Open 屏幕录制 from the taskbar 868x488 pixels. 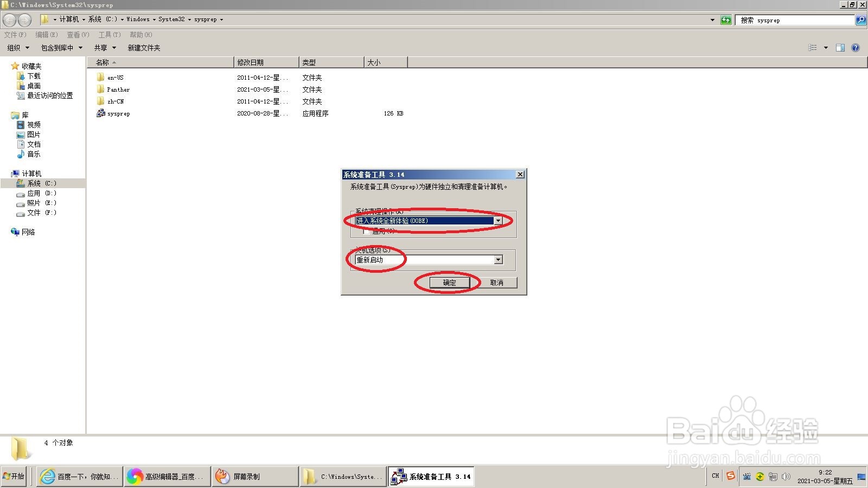[255, 476]
